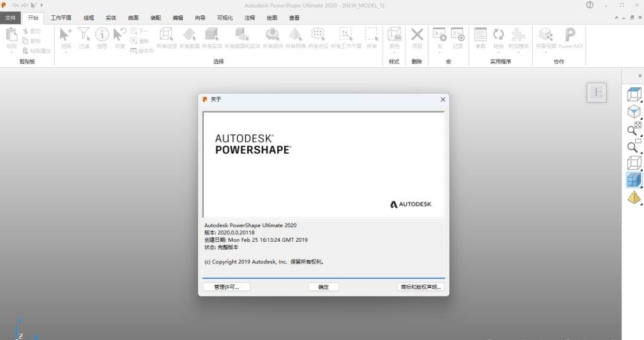
Task: Click the version text 2020.0.0.20118
Action: tap(236, 233)
